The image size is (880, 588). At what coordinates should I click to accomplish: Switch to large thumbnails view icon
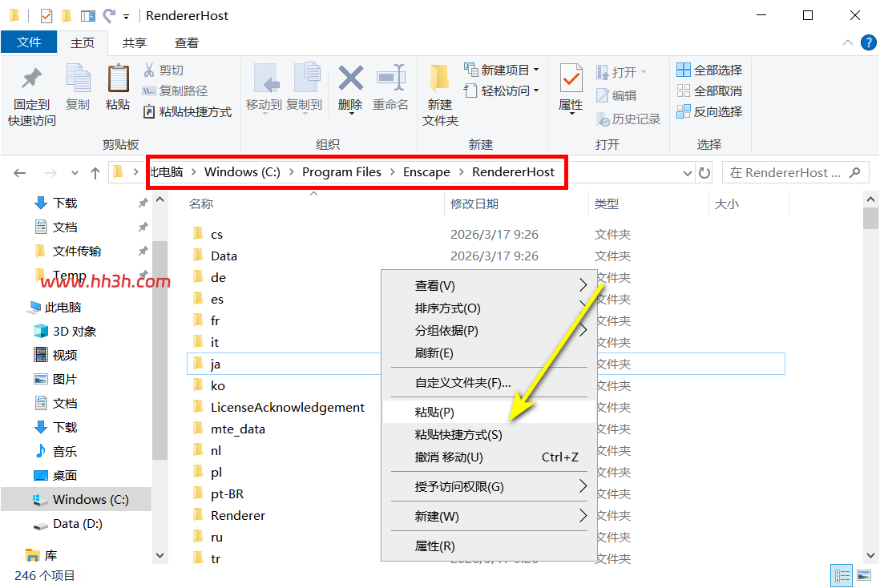tap(864, 576)
